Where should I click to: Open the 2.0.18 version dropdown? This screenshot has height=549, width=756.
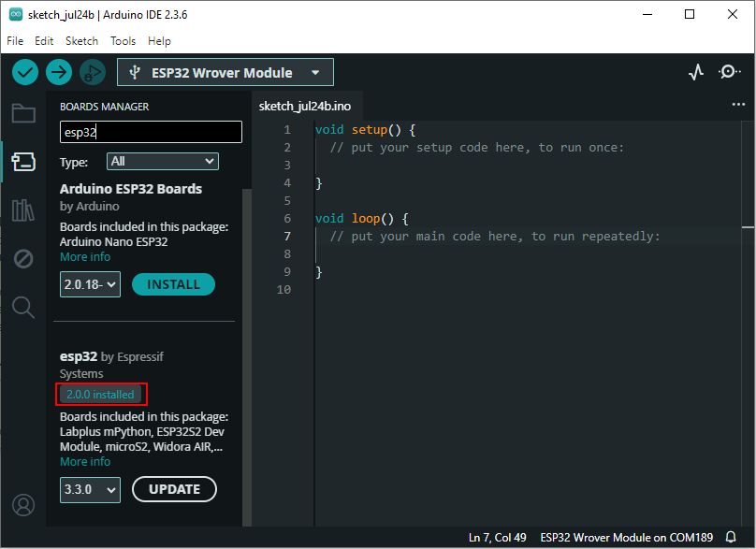click(x=90, y=284)
